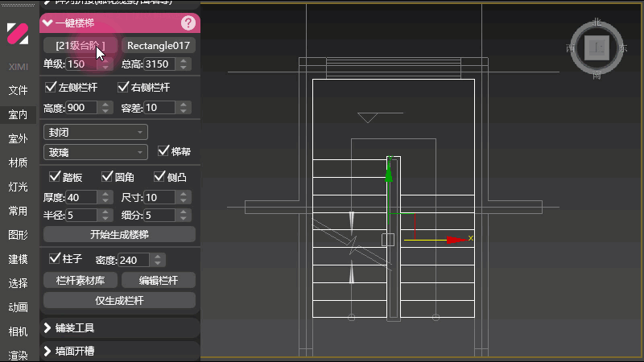The height and width of the screenshot is (362, 644).
Task: Open the 灯光 sidebar tab
Action: (x=18, y=187)
